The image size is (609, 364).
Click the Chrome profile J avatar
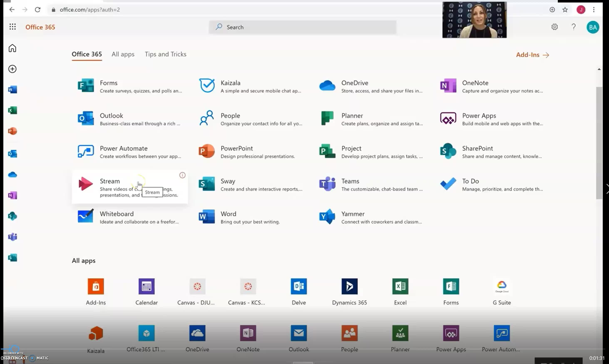coord(581,10)
